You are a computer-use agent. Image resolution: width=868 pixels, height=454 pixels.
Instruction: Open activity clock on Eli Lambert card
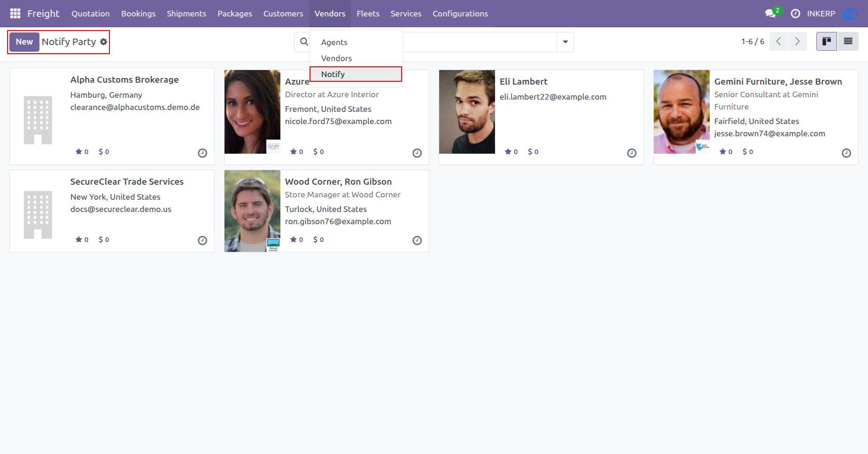pyautogui.click(x=632, y=153)
